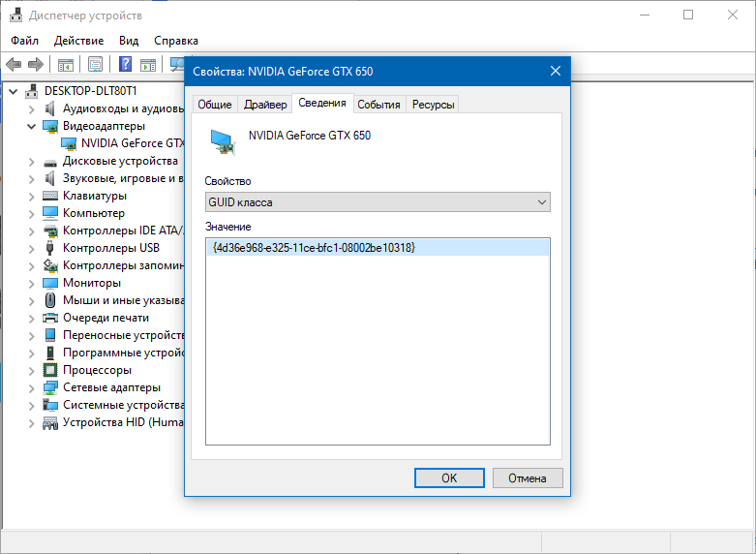
Task: Click the Очереди печати printer icon
Action: point(50,318)
